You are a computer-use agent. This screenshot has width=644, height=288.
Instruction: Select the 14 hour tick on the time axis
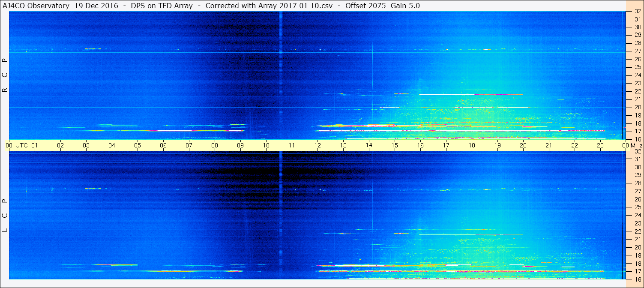pos(369,145)
